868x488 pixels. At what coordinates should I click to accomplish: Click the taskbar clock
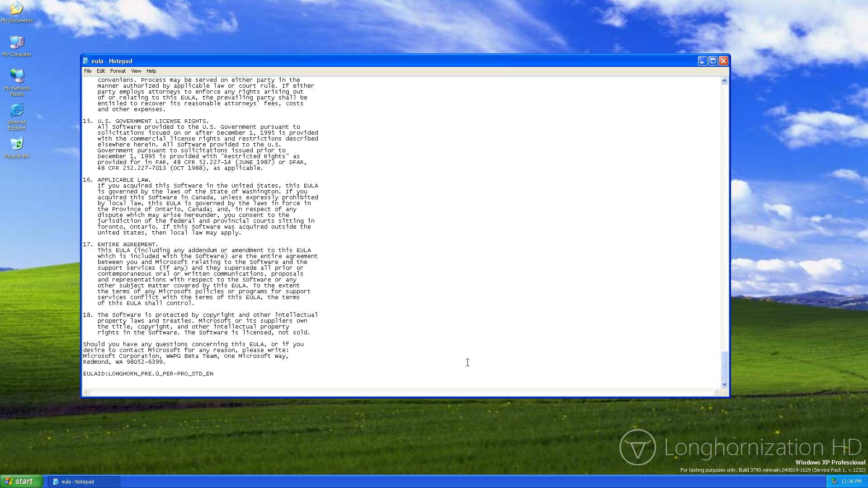[x=851, y=482]
